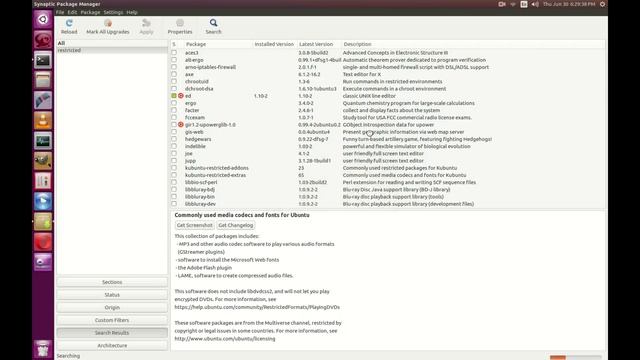Open the Help menu
This screenshot has height=360, width=640.
[x=132, y=12]
